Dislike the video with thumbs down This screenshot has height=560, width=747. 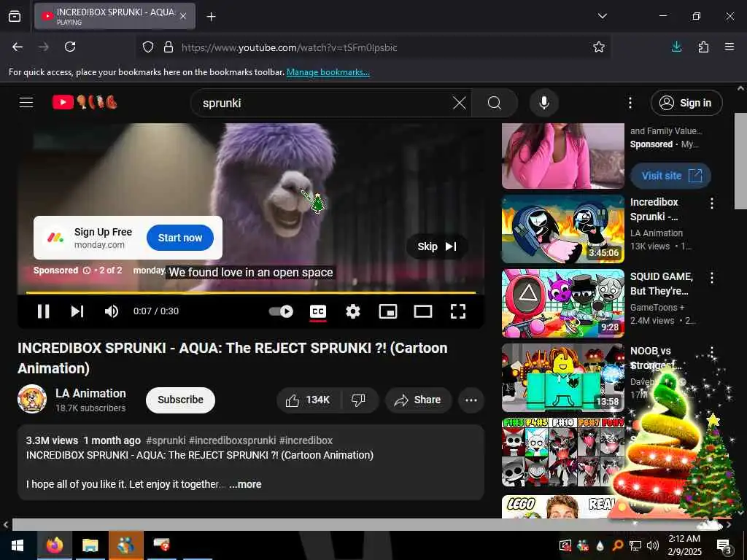pos(358,400)
